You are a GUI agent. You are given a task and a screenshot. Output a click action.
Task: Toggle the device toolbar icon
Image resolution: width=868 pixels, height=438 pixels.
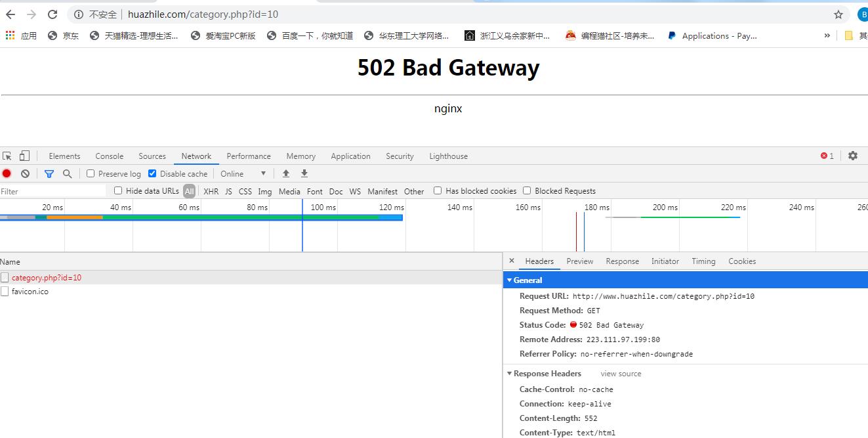tap(24, 156)
